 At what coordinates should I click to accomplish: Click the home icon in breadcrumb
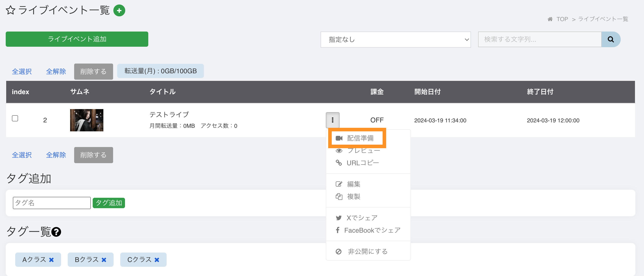(550, 19)
